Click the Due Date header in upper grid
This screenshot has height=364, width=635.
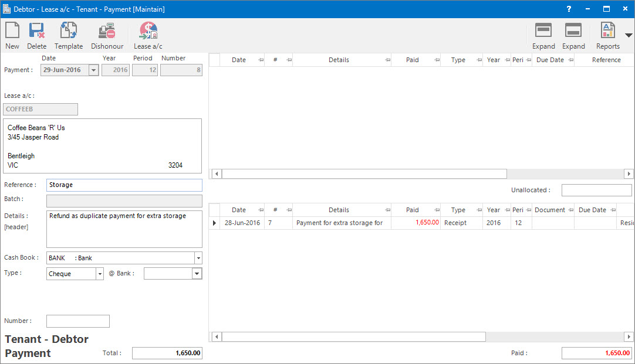click(550, 60)
